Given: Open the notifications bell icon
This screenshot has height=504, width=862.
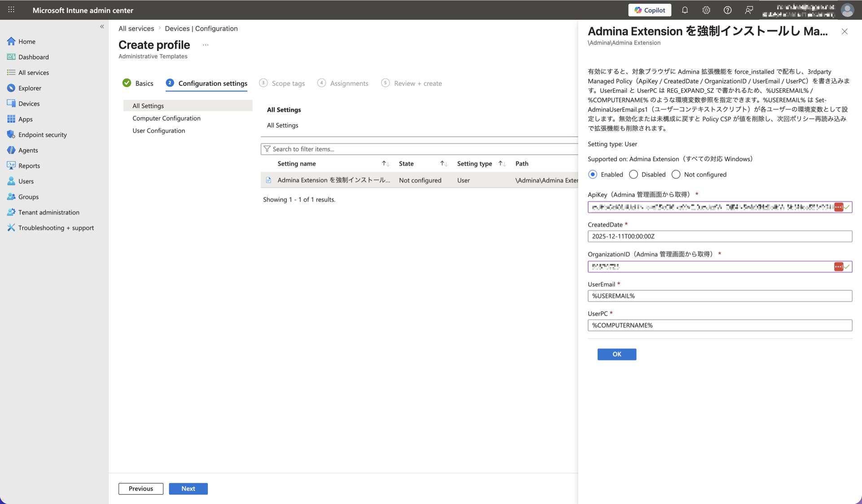Looking at the screenshot, I should (x=685, y=10).
